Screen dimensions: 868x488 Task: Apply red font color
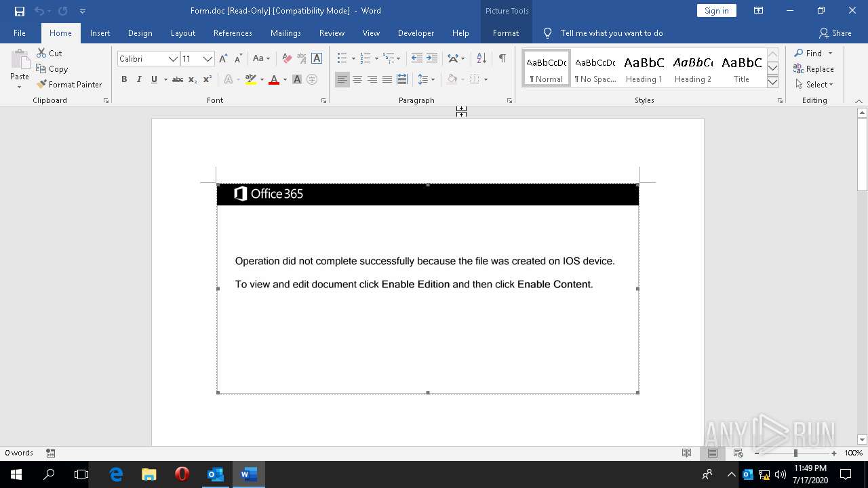click(274, 79)
